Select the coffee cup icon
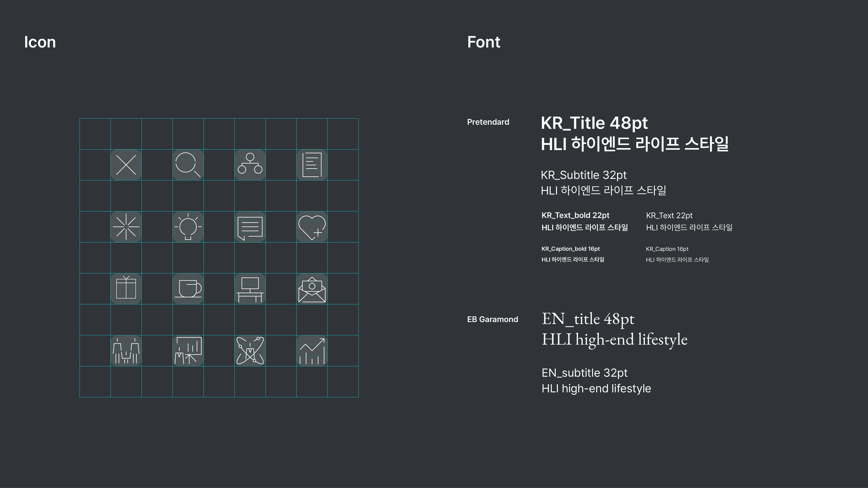The width and height of the screenshot is (868, 488). click(x=188, y=289)
